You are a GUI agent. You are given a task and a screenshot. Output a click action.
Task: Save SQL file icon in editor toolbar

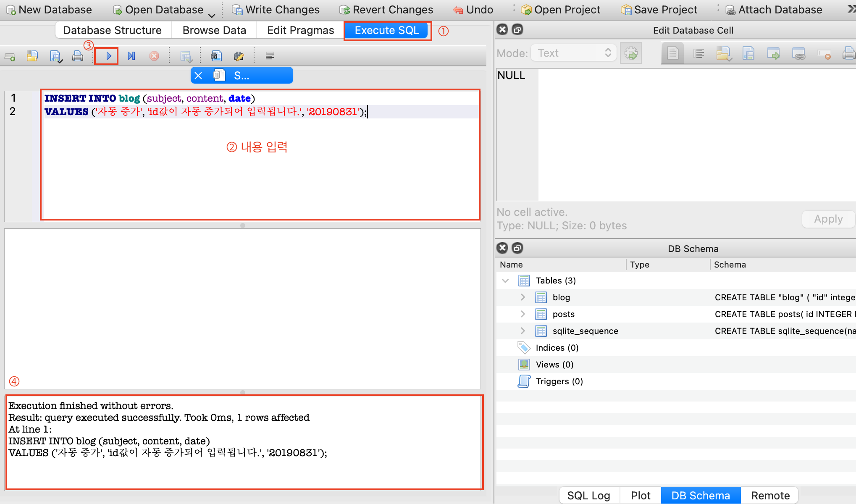(x=55, y=56)
